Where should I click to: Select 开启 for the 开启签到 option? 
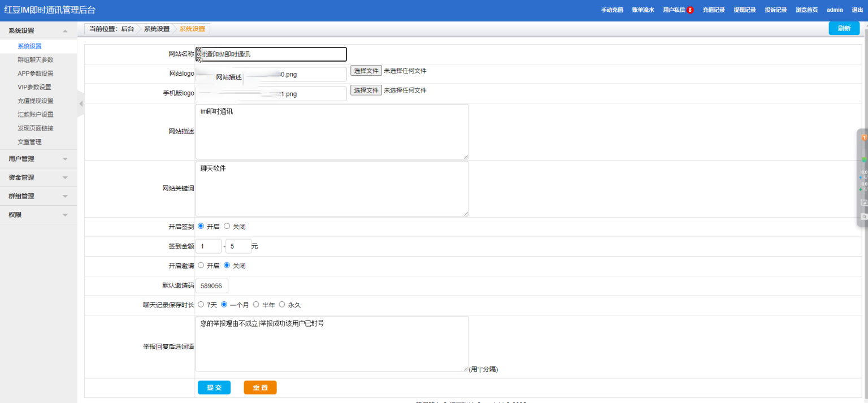[201, 226]
